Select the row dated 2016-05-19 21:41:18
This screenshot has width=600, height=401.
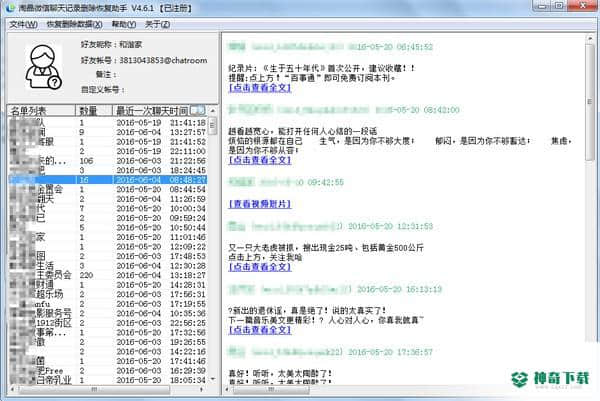[x=108, y=123]
